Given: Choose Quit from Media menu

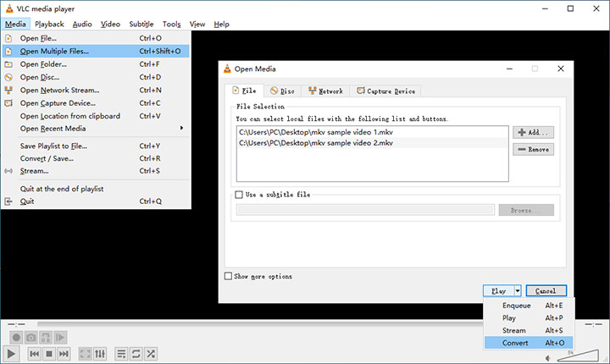Looking at the screenshot, I should tap(96, 201).
